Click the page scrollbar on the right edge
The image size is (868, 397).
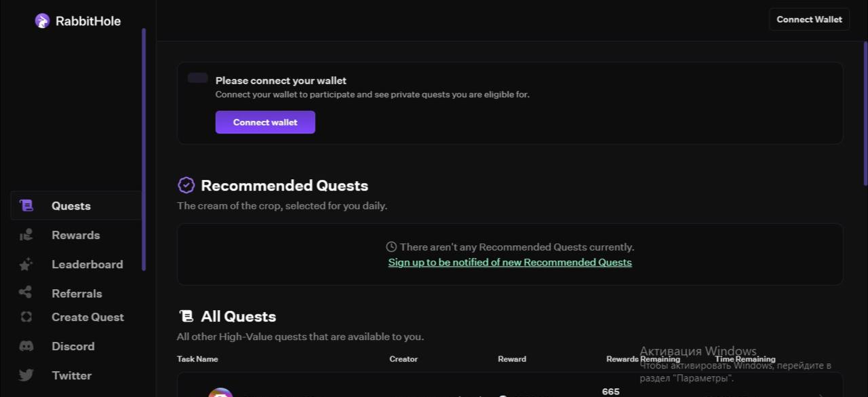[865, 112]
